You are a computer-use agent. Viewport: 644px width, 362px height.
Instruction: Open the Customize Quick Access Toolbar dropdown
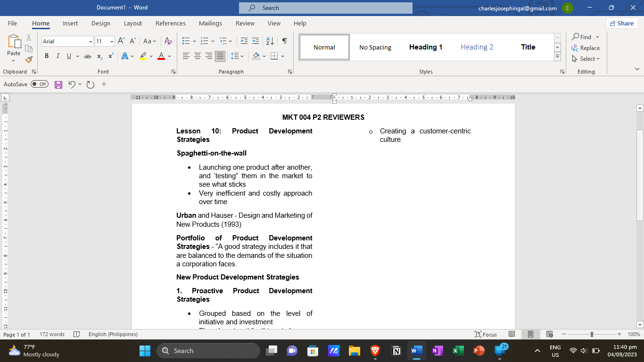104,84
